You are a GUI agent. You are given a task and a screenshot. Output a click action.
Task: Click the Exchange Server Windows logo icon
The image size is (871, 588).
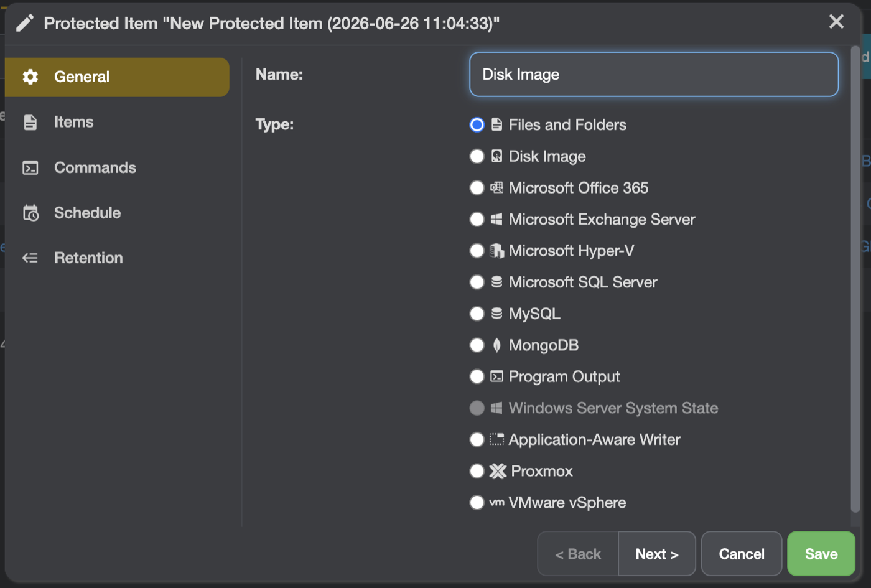tap(496, 219)
